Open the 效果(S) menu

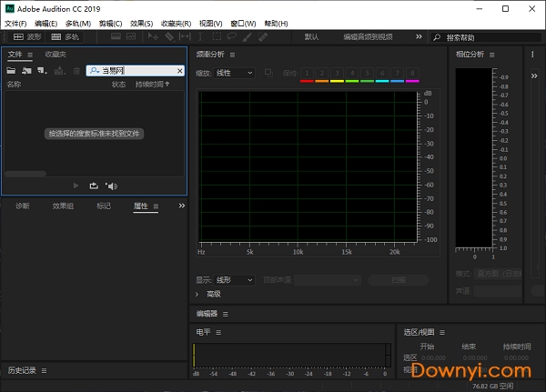pyautogui.click(x=141, y=23)
